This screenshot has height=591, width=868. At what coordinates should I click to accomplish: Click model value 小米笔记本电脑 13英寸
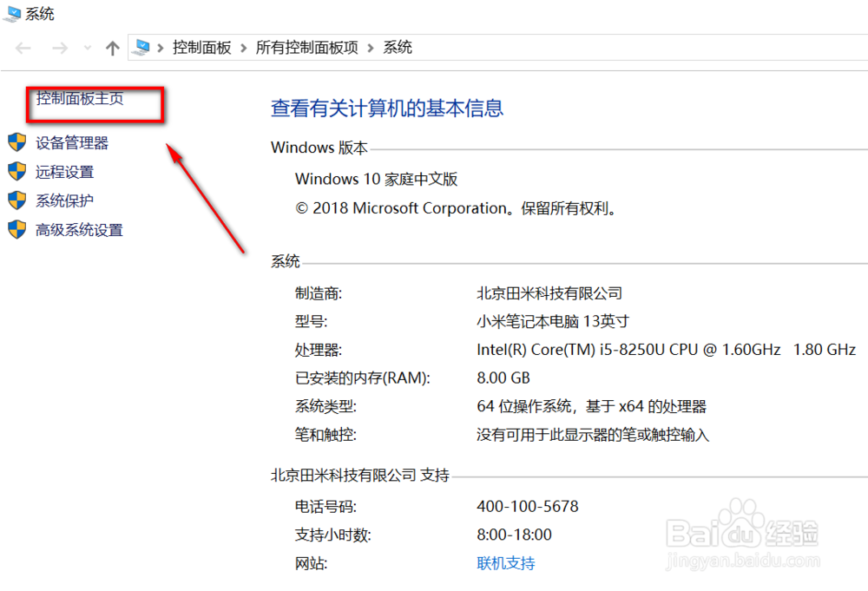553,321
